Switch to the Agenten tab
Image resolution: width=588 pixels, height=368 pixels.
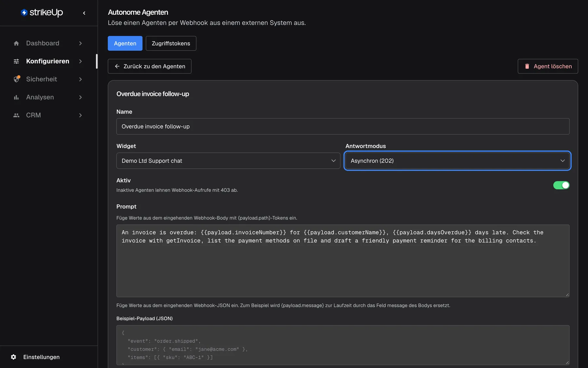click(125, 43)
